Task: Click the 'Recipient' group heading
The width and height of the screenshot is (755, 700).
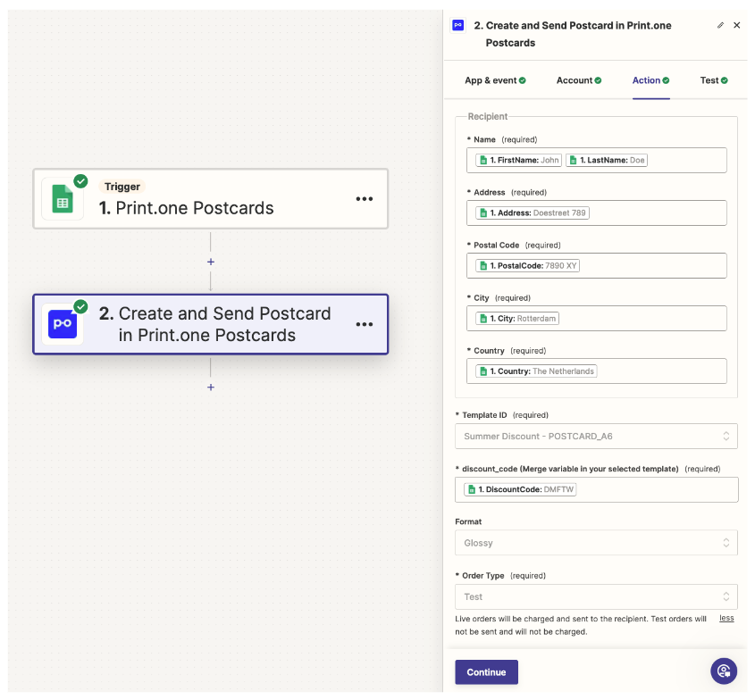Action: 487,116
